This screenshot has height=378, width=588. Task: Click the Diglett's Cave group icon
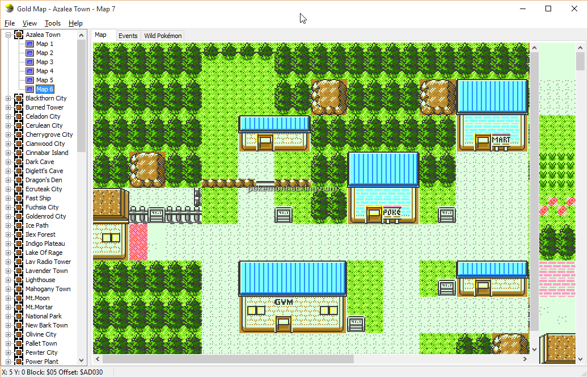pyautogui.click(x=19, y=171)
